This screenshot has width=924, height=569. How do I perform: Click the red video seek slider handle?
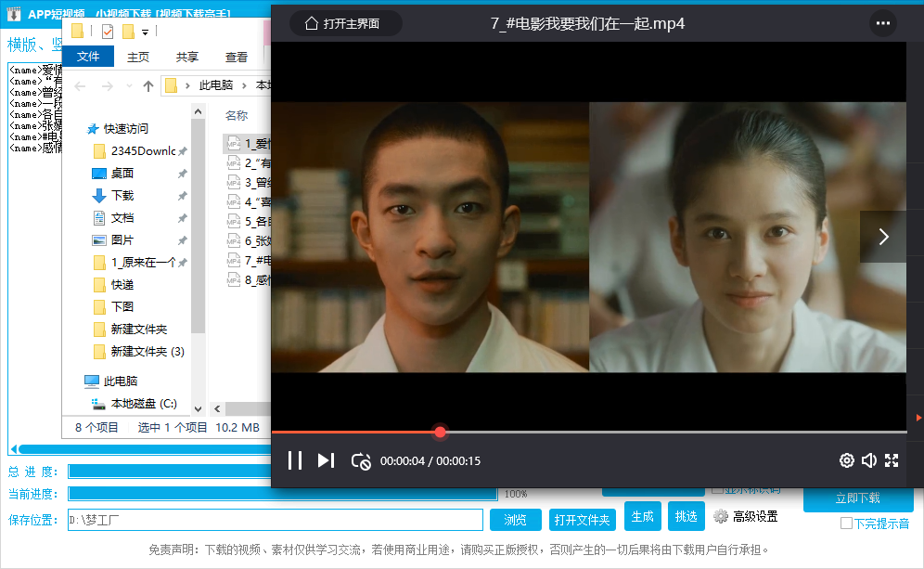(440, 432)
